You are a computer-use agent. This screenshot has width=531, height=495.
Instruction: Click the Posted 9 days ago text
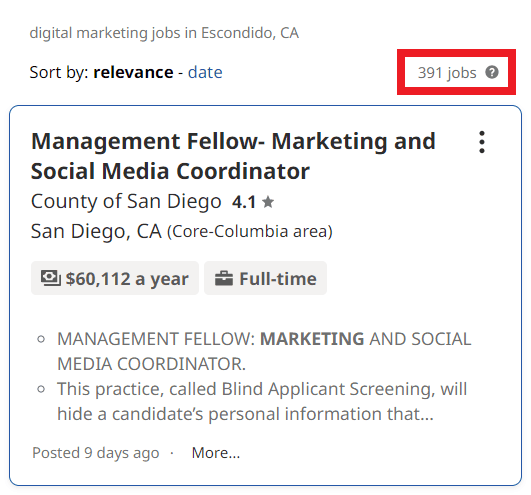pos(95,453)
